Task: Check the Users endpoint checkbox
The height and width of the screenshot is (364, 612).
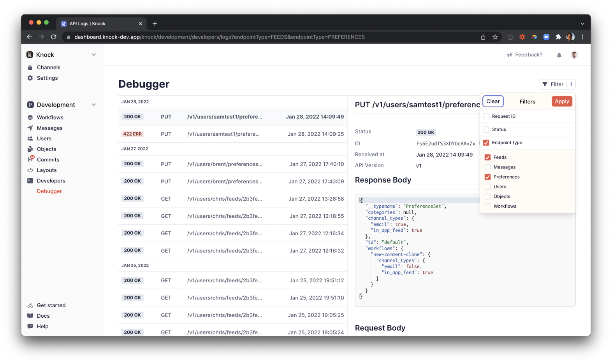Action: click(487, 187)
